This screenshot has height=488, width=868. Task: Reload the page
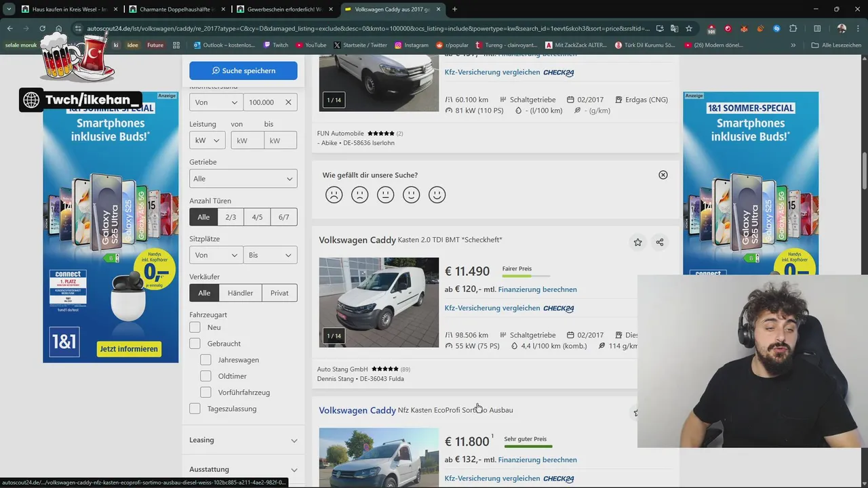click(x=42, y=28)
